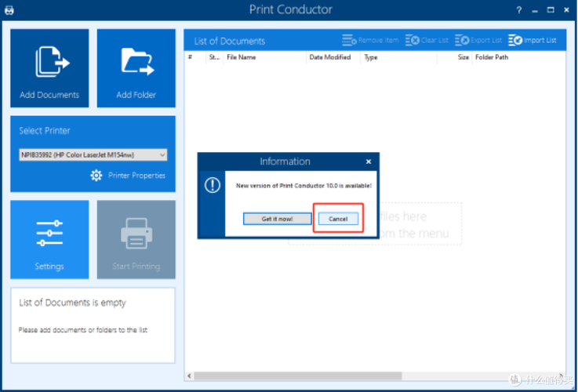Click the 'List of Documents is empty' text

73,303
